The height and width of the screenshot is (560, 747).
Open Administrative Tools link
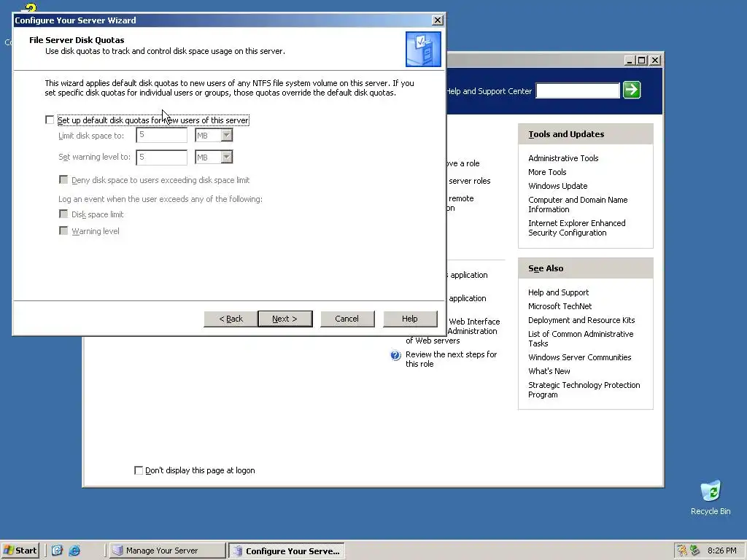[x=563, y=158]
